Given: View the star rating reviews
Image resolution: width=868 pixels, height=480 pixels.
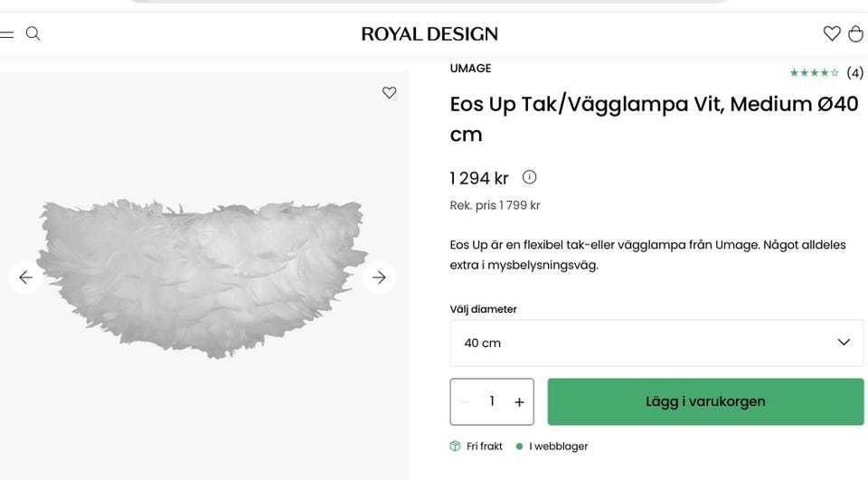Looking at the screenshot, I should (x=826, y=72).
